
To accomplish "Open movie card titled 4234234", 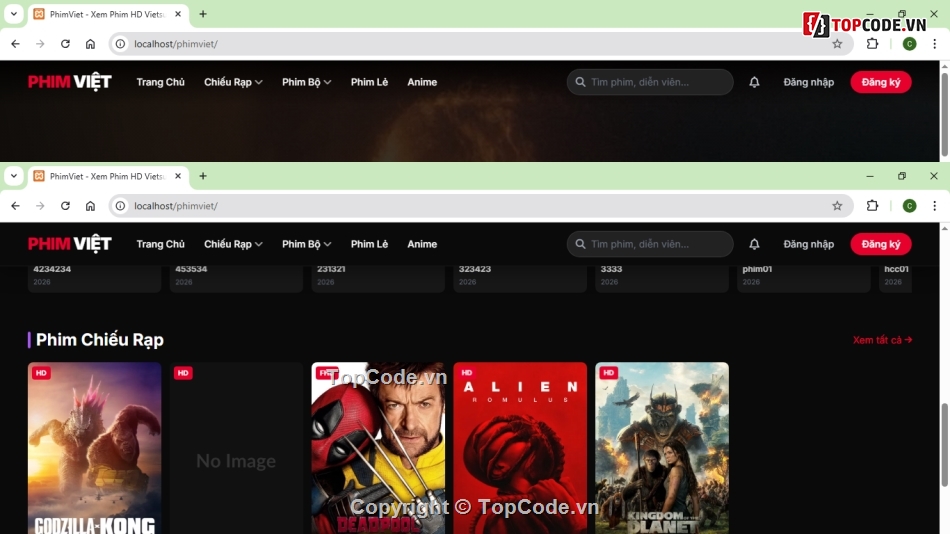I will click(x=95, y=278).
